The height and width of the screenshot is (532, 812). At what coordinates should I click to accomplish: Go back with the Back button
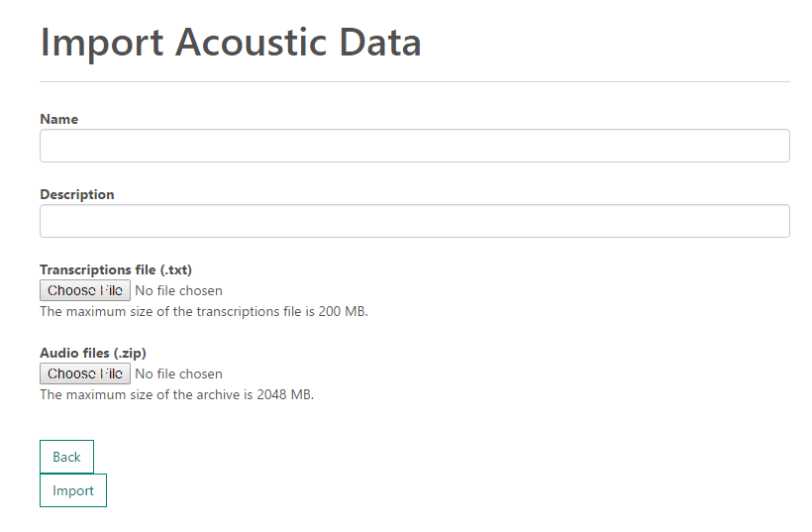[x=66, y=457]
